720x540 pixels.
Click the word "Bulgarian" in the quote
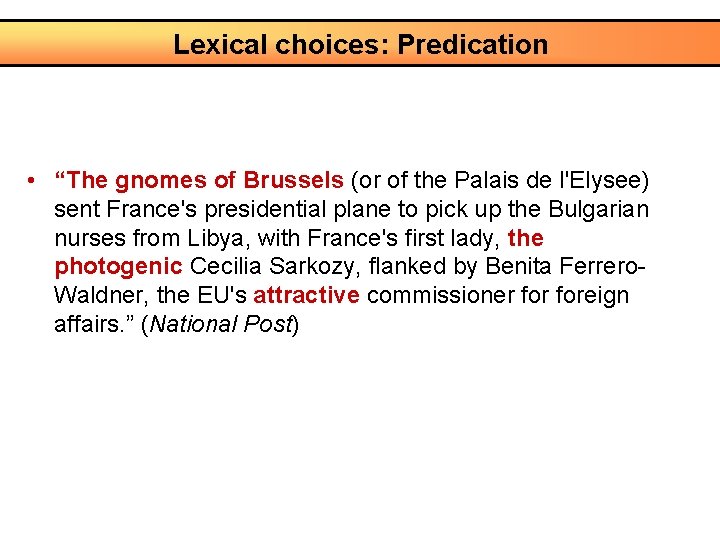[597, 210]
